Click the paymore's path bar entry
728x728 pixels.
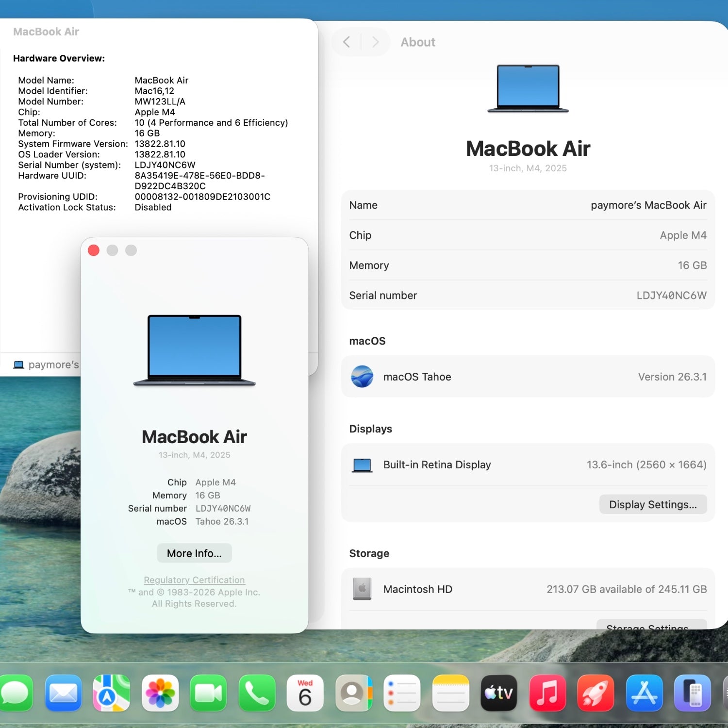click(46, 365)
